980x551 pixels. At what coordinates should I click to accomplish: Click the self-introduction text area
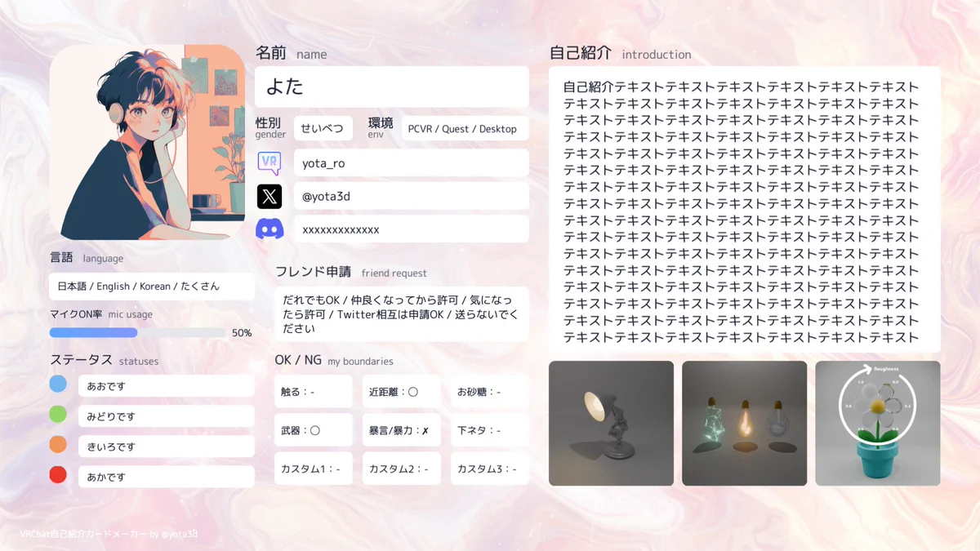(745, 210)
